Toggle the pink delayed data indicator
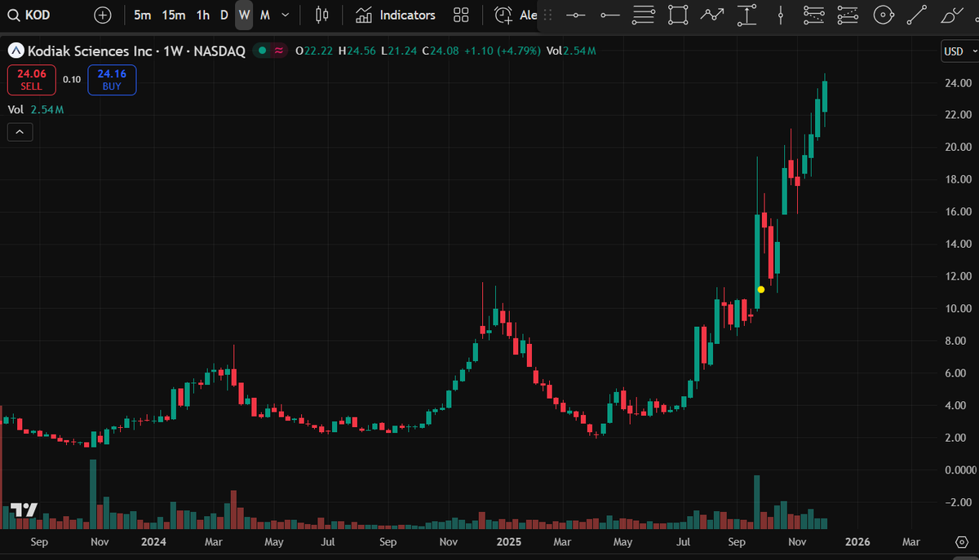979x560 pixels. (x=279, y=51)
